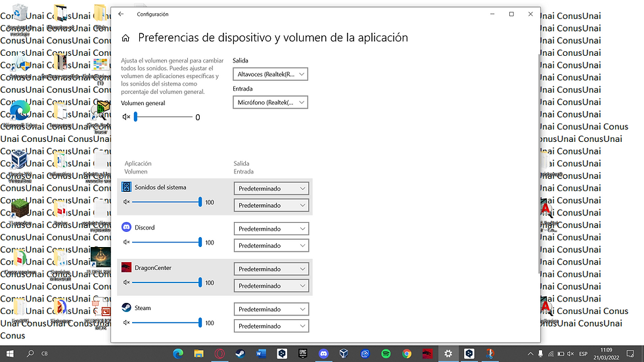Open Spotify from the taskbar
Image resolution: width=644 pixels, height=362 pixels.
point(386,353)
